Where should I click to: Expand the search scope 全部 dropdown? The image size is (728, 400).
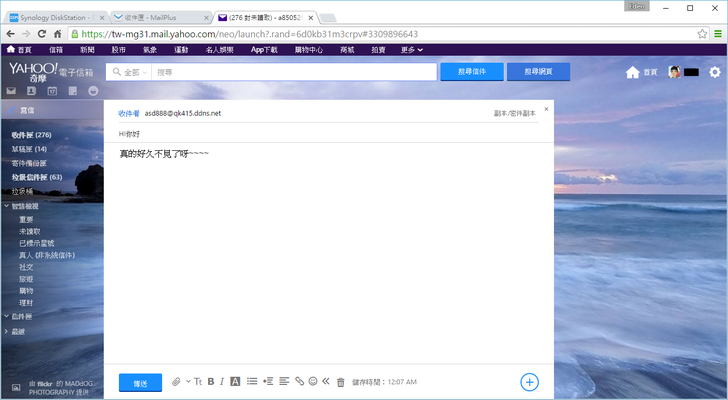pyautogui.click(x=129, y=72)
